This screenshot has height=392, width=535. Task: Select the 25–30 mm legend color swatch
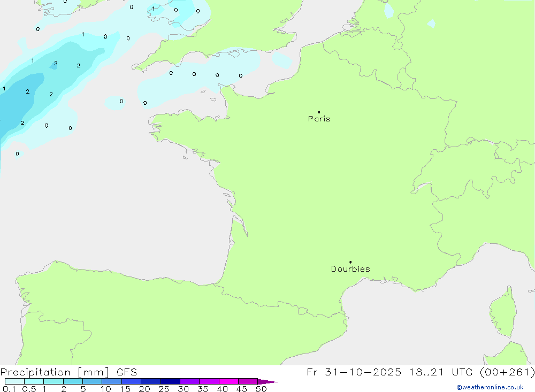pos(170,381)
